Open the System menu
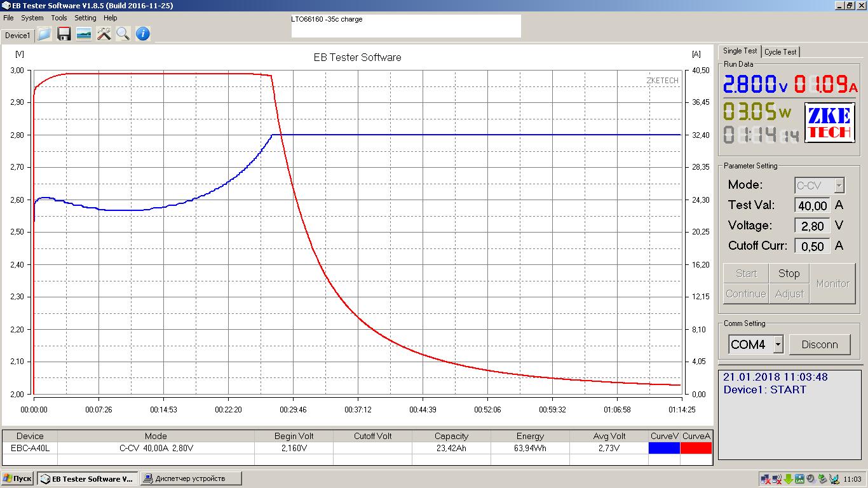The width and height of the screenshot is (868, 488). (32, 18)
